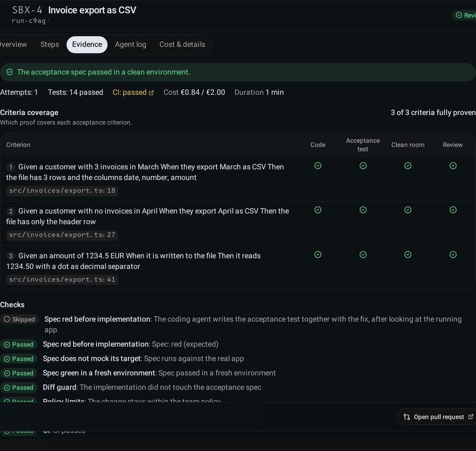The height and width of the screenshot is (451, 476).
Task: Click the criterion number 1 badge
Action: tap(11, 167)
